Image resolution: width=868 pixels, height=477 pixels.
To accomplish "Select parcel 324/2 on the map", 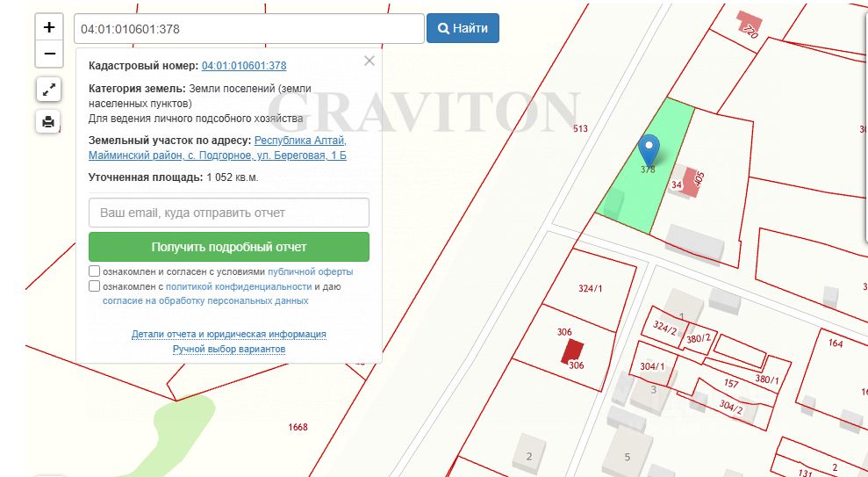I will 664,328.
